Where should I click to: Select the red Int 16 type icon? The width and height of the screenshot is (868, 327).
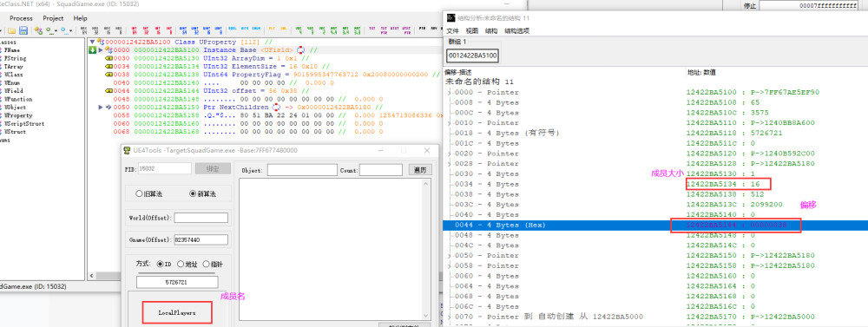click(157, 30)
